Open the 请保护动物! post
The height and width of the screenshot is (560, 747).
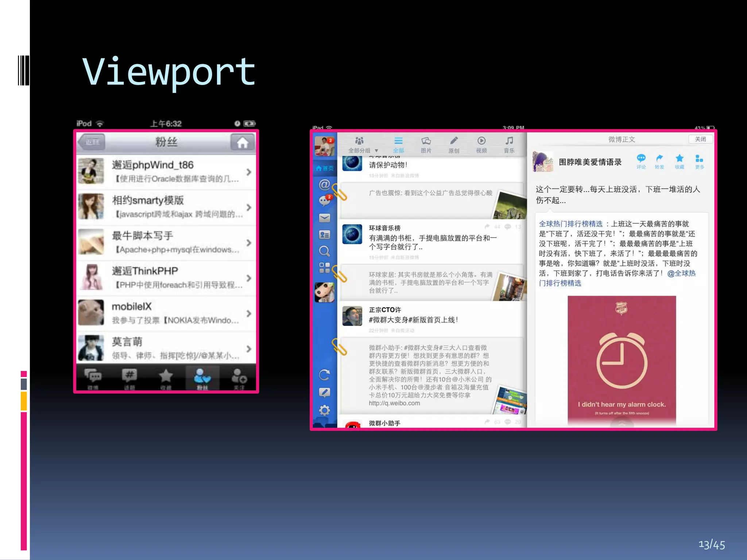tap(432, 168)
